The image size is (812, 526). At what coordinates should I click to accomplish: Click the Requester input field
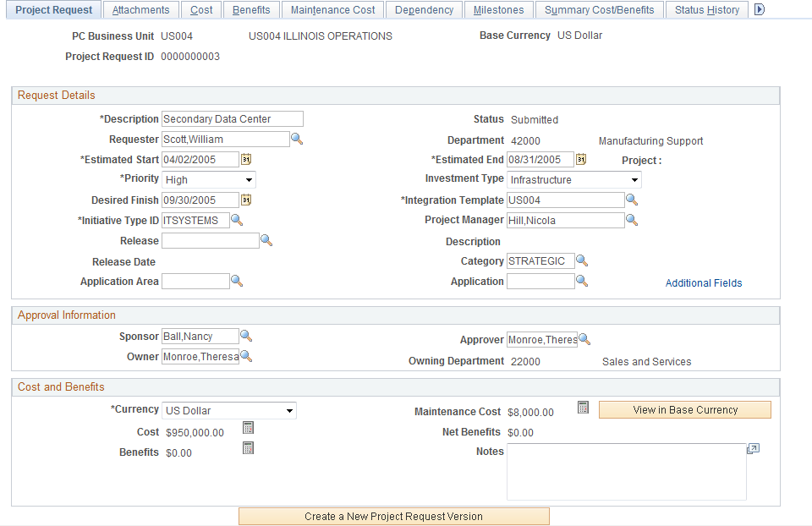coord(226,139)
